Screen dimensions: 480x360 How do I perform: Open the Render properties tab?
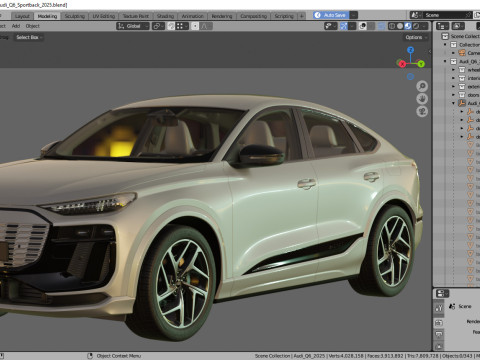[439, 323]
